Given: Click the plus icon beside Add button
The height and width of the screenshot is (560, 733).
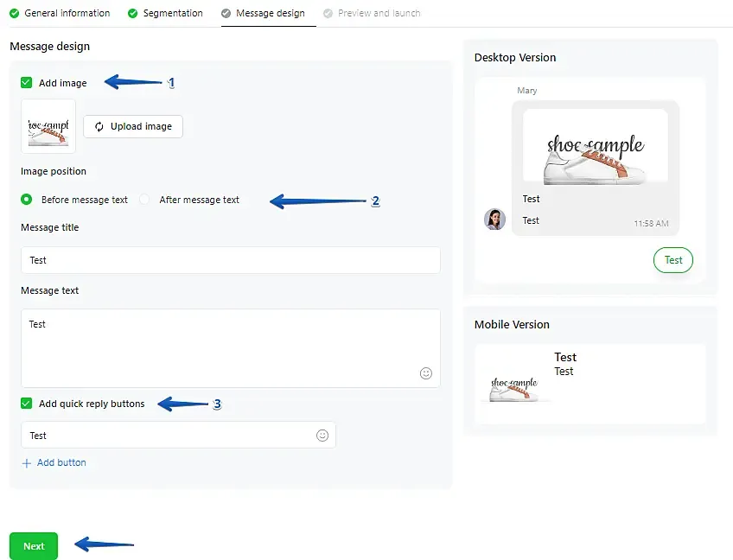Looking at the screenshot, I should (27, 462).
